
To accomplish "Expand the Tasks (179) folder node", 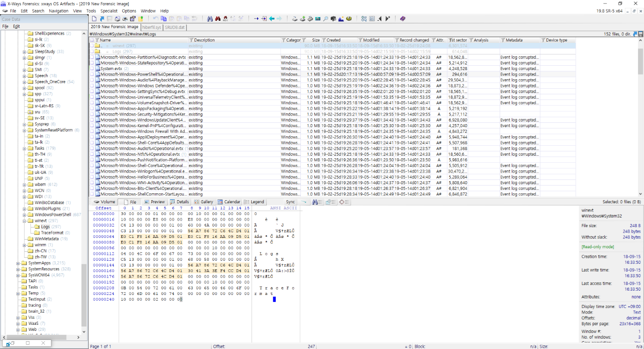I will click(x=24, y=148).
